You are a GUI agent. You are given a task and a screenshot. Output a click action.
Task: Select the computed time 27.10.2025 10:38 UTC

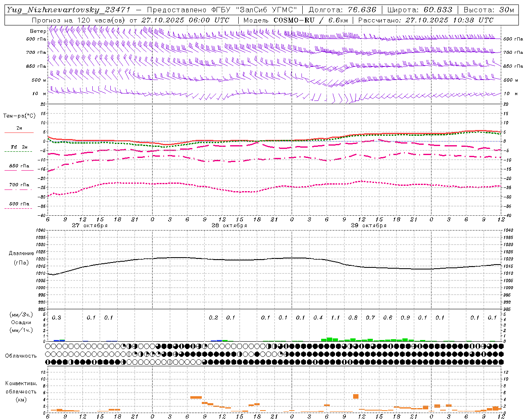450,20
